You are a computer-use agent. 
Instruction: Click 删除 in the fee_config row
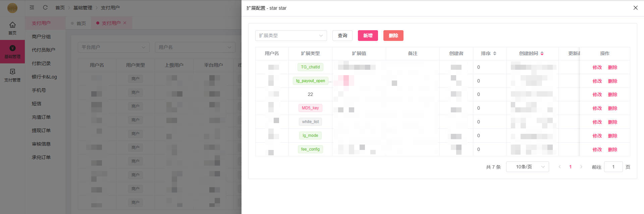(x=612, y=150)
